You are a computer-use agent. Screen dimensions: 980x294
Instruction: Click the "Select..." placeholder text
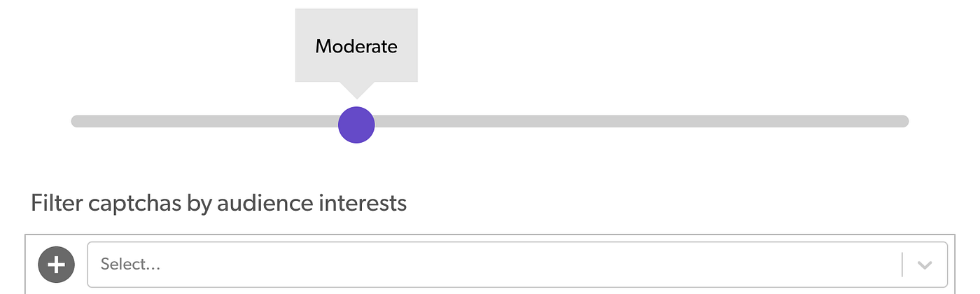(x=131, y=265)
